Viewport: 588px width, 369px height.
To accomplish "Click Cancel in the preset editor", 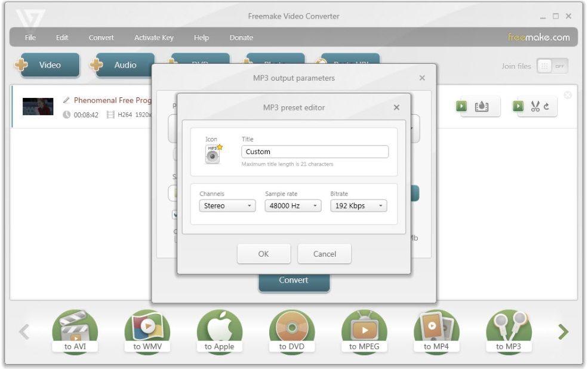I will pos(324,254).
